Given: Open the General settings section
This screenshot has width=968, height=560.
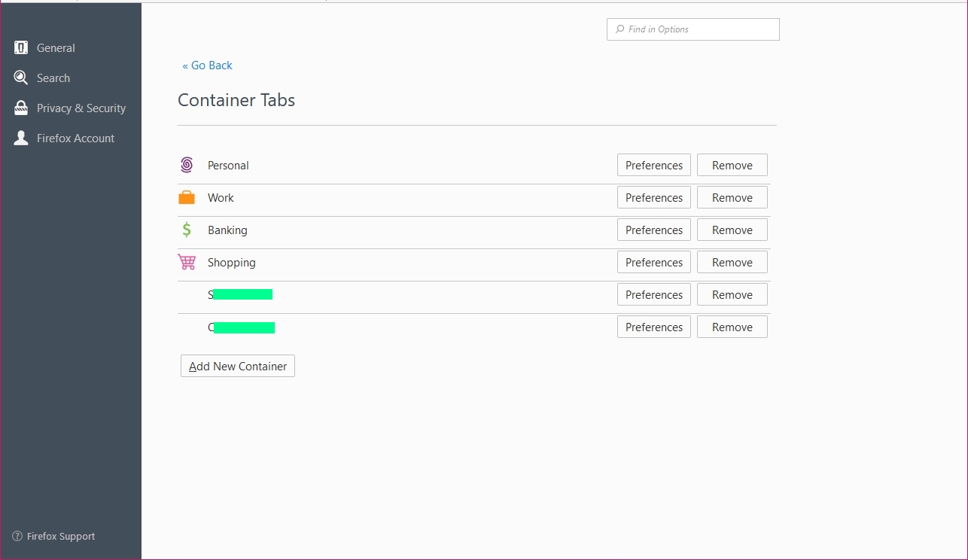Looking at the screenshot, I should pos(55,47).
